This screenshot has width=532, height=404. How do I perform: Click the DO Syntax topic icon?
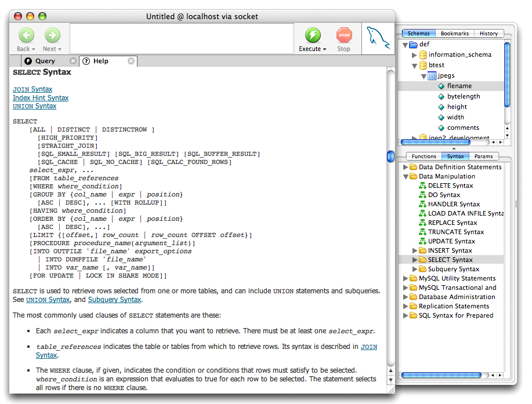[422, 195]
